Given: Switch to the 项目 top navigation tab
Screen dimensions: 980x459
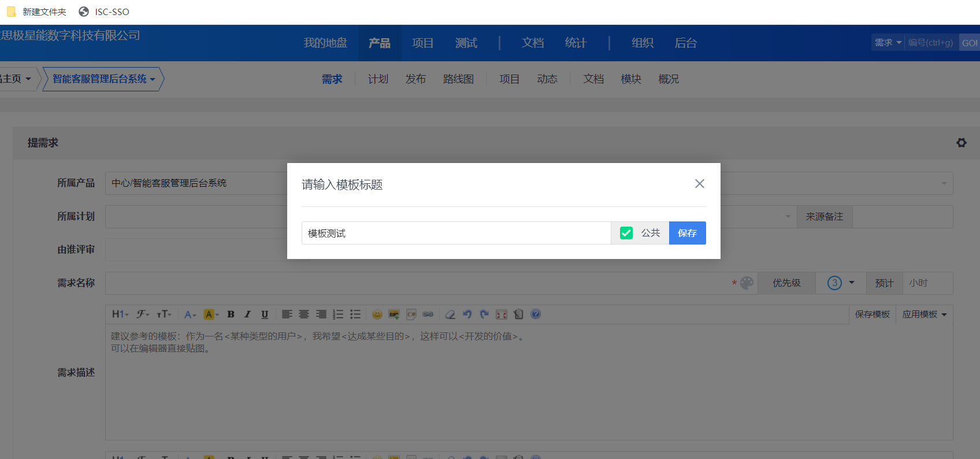Looking at the screenshot, I should (422, 43).
